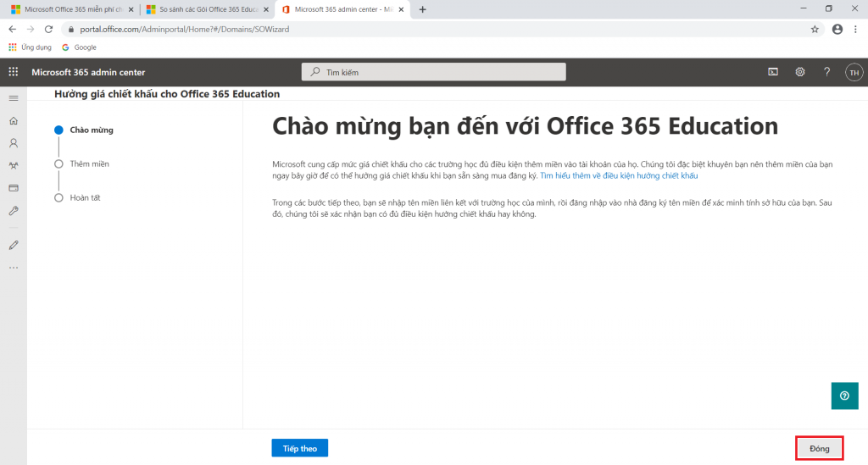868x465 pixels.
Task: Click the Customize navigation pencil icon
Action: (x=14, y=245)
